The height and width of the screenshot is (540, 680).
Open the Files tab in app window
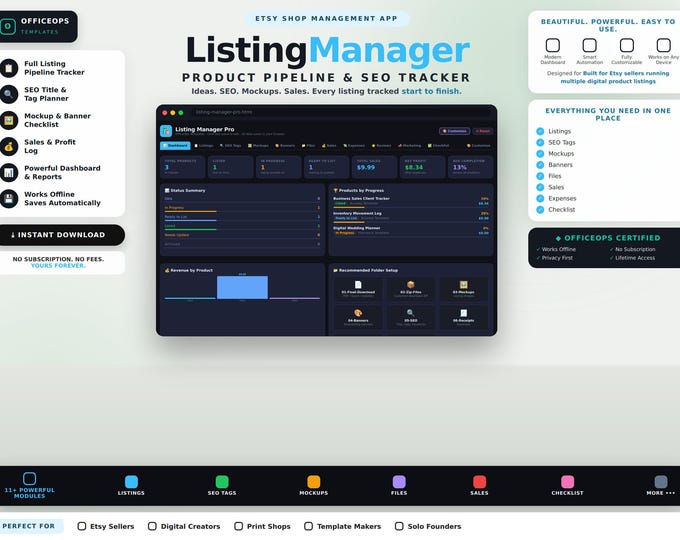point(308,146)
